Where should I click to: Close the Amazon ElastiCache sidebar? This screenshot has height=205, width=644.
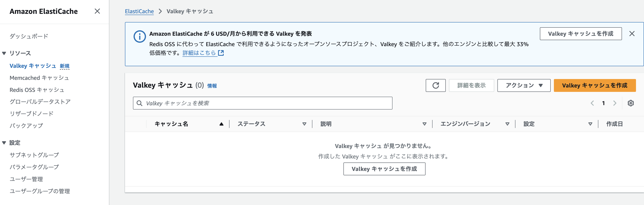pyautogui.click(x=97, y=11)
